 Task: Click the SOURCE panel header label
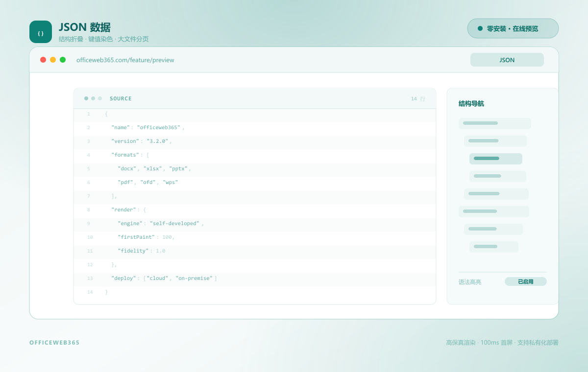tap(121, 98)
